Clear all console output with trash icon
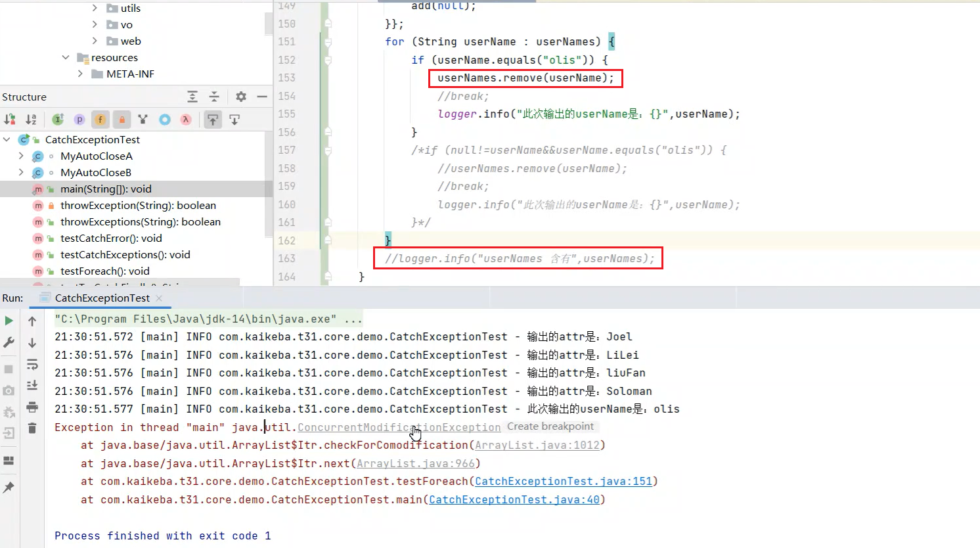This screenshot has width=980, height=548. (x=32, y=429)
